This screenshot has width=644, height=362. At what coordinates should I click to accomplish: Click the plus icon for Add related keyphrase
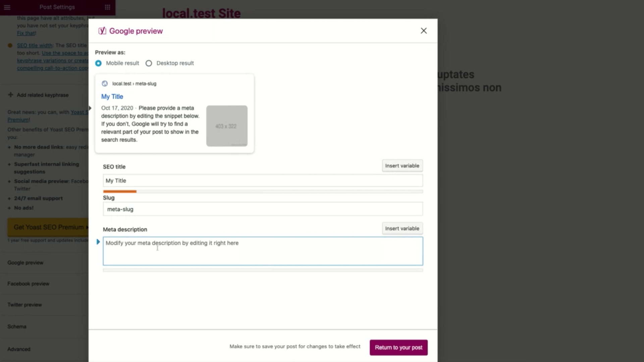(x=10, y=95)
